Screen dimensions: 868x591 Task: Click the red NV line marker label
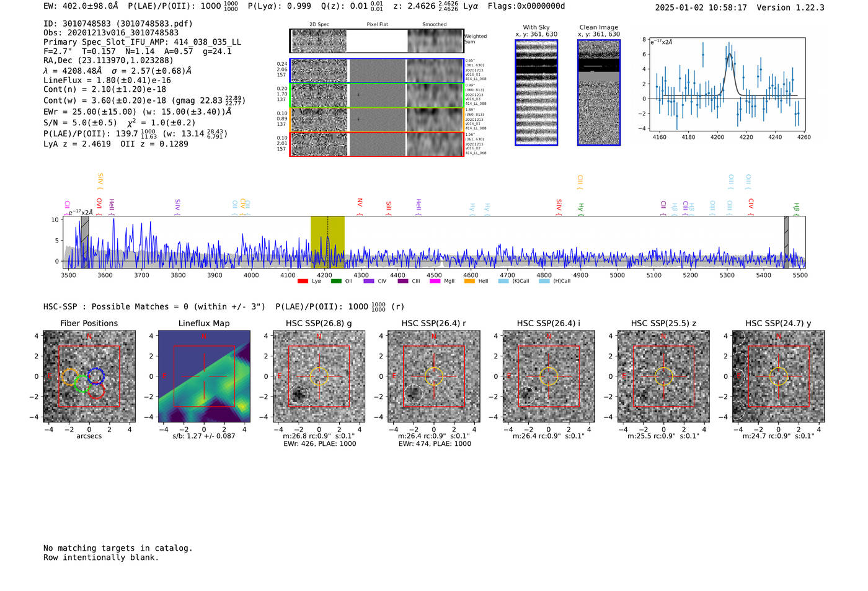coord(360,203)
